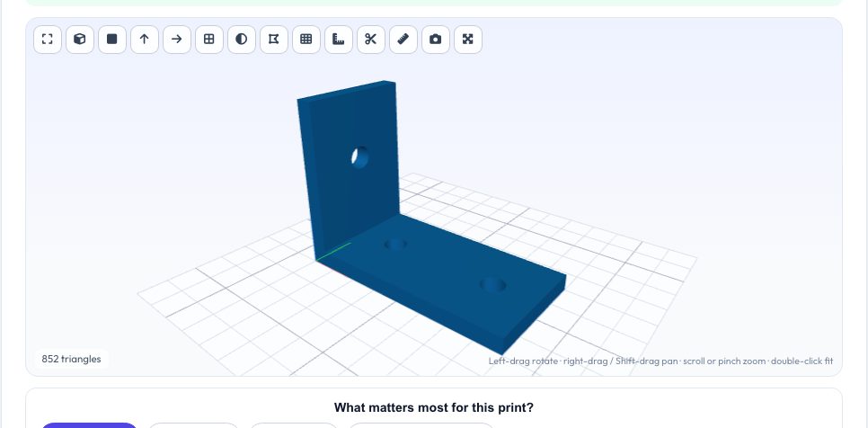
Task: Click the fit-to-view frame icon
Action: [x=48, y=40]
